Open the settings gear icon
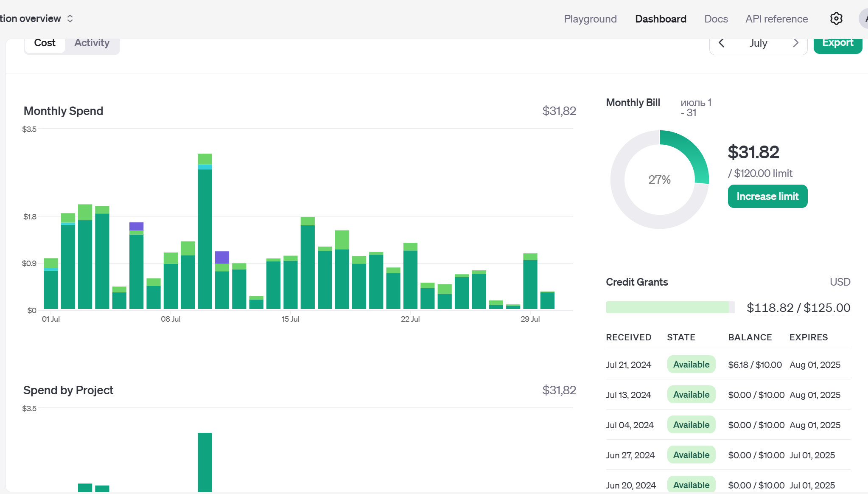 (x=836, y=19)
